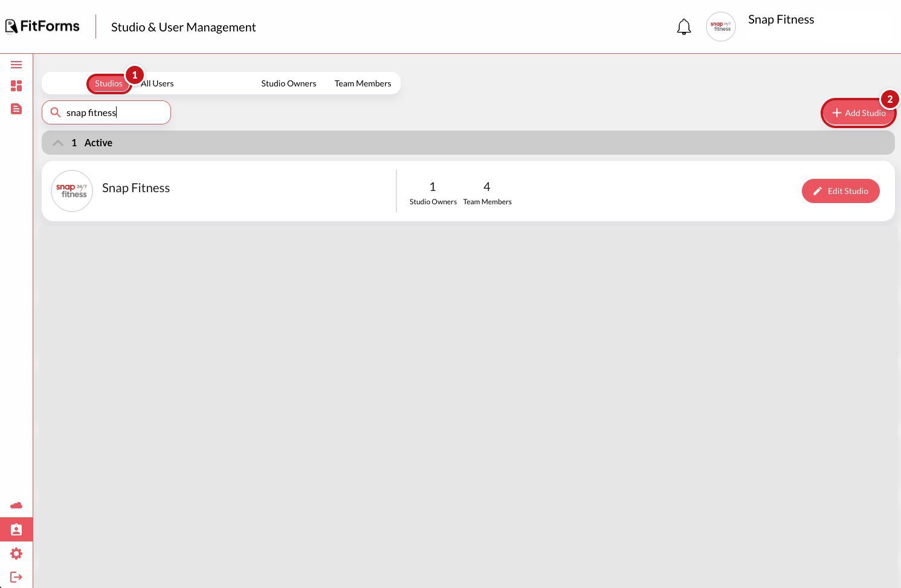Collapse the Active studios group
The width and height of the screenshot is (901, 588).
(58, 143)
